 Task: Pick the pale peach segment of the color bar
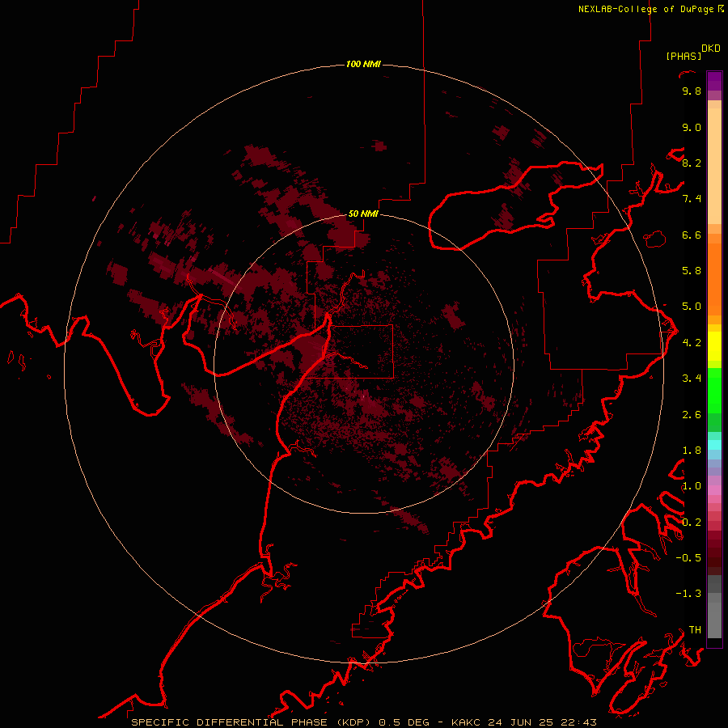coord(714,166)
